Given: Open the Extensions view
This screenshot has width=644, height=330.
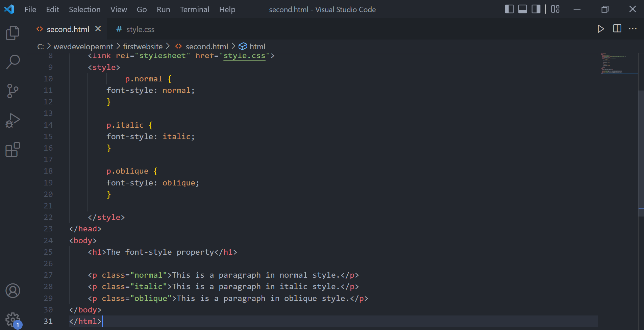Looking at the screenshot, I should 13,149.
